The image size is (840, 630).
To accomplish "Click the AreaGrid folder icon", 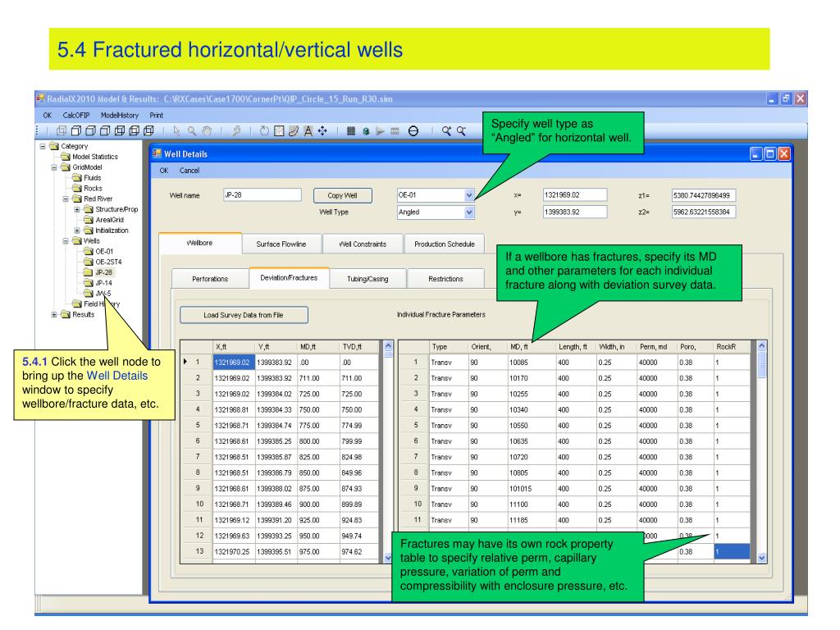I will pos(89,220).
